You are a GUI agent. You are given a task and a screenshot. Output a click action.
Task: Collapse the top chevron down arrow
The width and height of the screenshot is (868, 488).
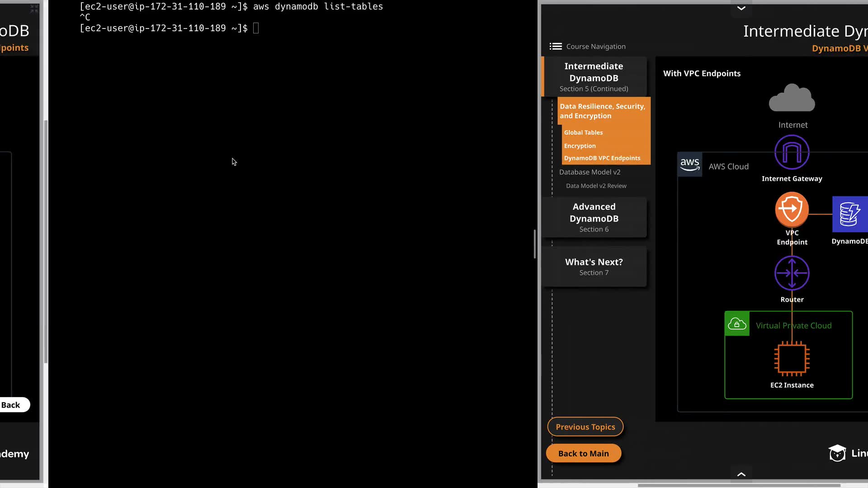coord(741,8)
